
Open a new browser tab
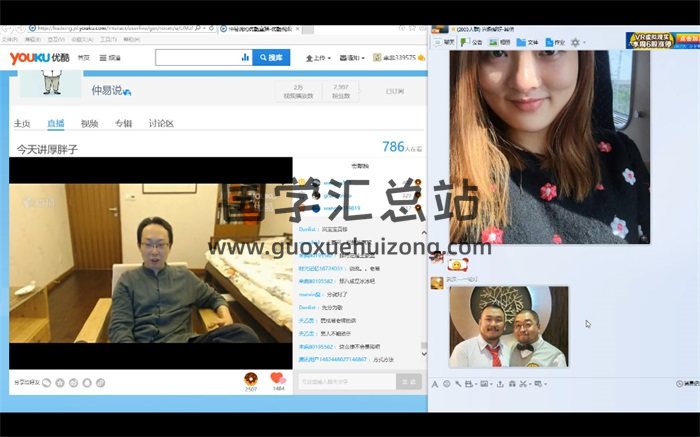click(x=308, y=29)
